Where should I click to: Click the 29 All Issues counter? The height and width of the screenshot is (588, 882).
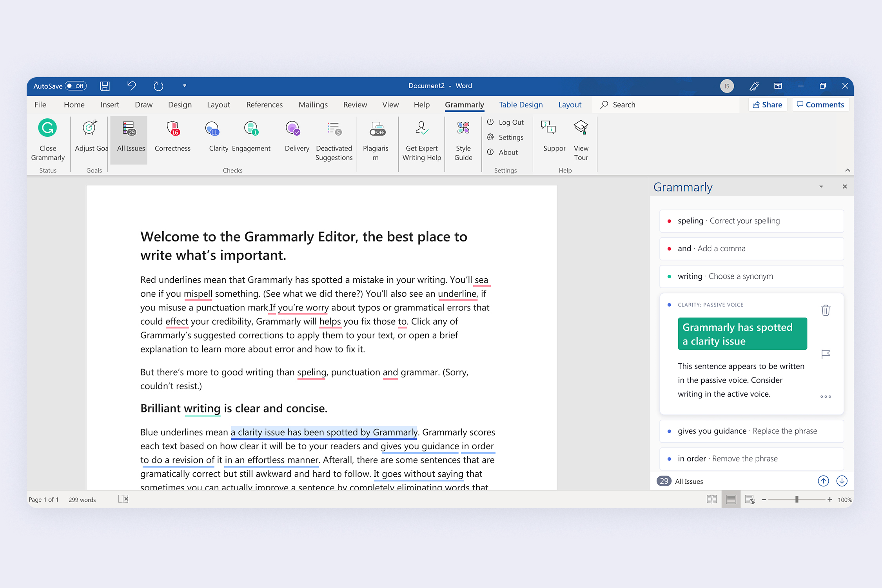tap(680, 481)
